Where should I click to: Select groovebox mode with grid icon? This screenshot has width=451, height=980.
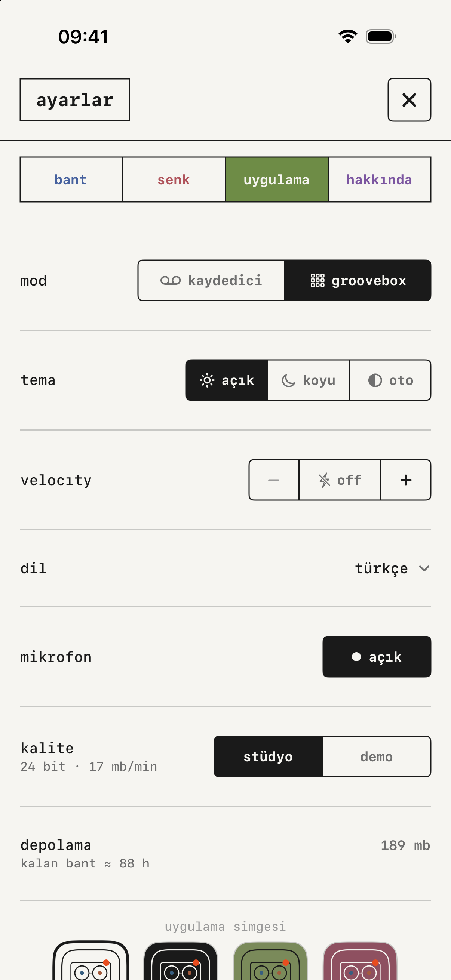(x=358, y=280)
